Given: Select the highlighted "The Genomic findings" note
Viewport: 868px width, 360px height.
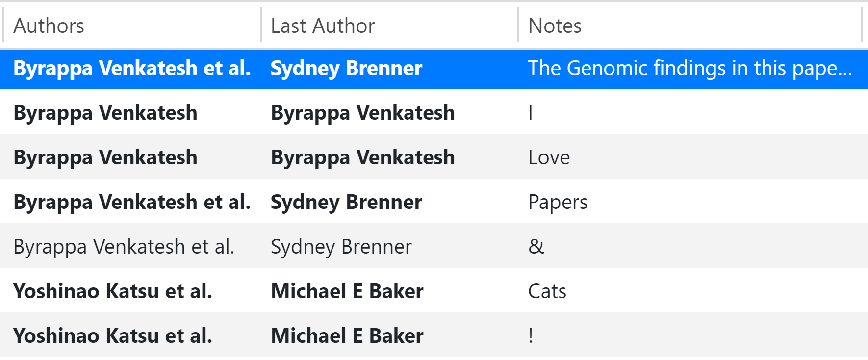Looking at the screenshot, I should [689, 69].
